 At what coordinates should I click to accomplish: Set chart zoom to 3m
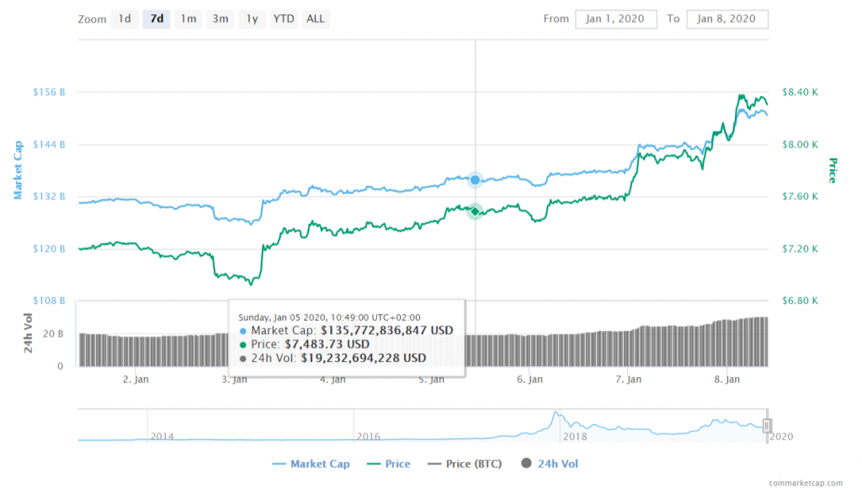click(x=220, y=19)
